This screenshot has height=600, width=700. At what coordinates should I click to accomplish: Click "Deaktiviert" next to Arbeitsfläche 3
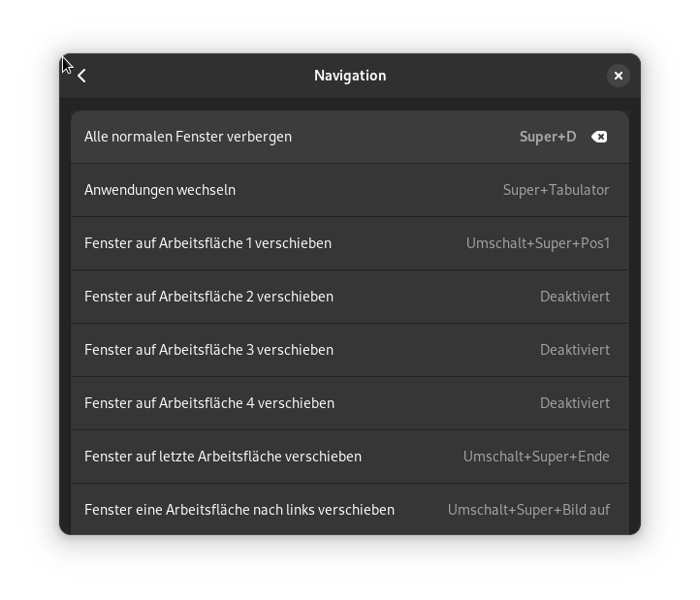pyautogui.click(x=574, y=350)
